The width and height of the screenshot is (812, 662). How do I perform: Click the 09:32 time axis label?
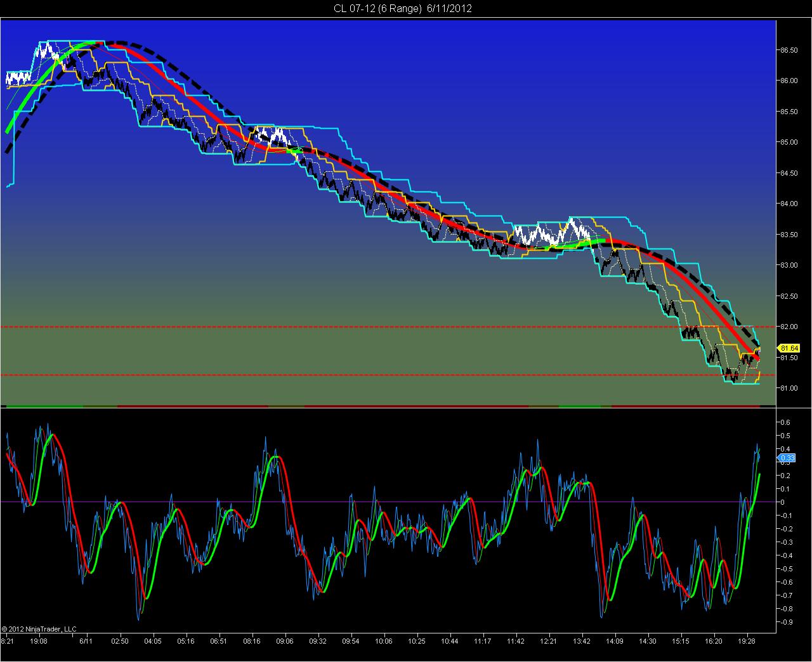(x=318, y=641)
